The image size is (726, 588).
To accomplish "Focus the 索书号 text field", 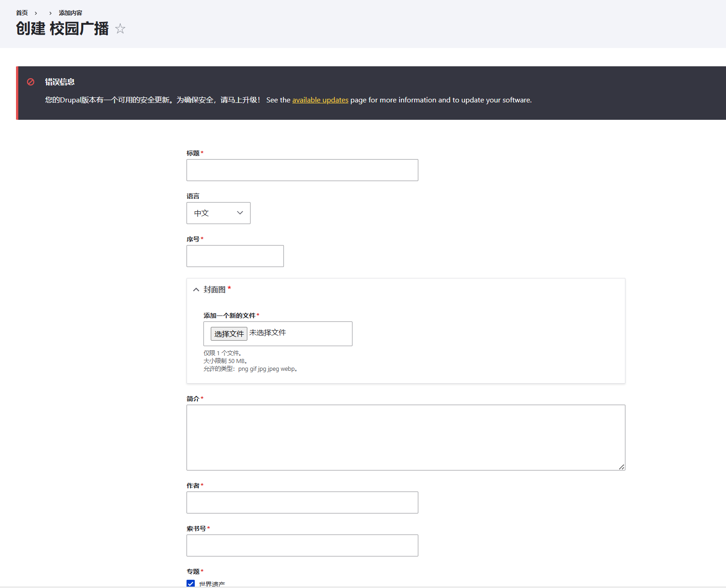I will tap(302, 545).
